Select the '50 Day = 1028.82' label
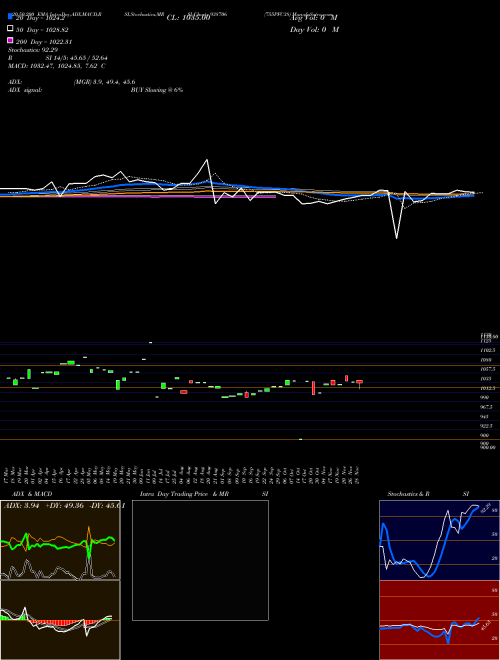The width and height of the screenshot is (500, 660). pyautogui.click(x=42, y=30)
